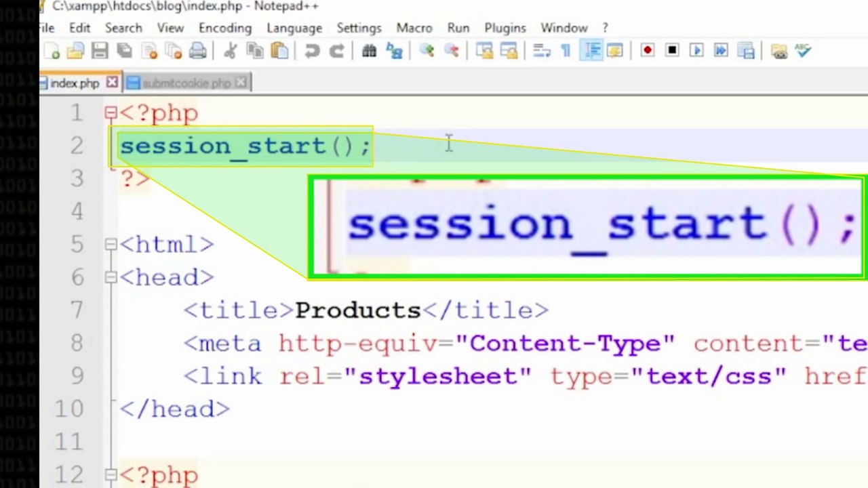This screenshot has height=488, width=868.
Task: Open the Settings menu
Action: (359, 28)
